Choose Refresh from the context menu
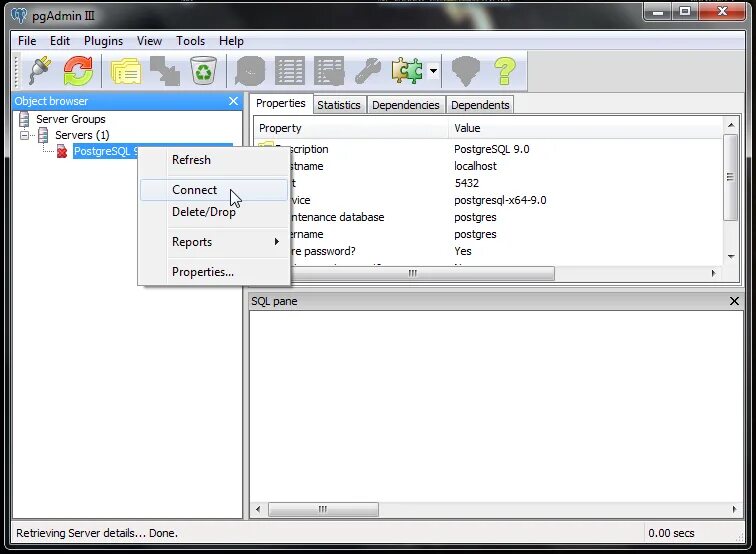This screenshot has width=756, height=554. click(x=214, y=160)
